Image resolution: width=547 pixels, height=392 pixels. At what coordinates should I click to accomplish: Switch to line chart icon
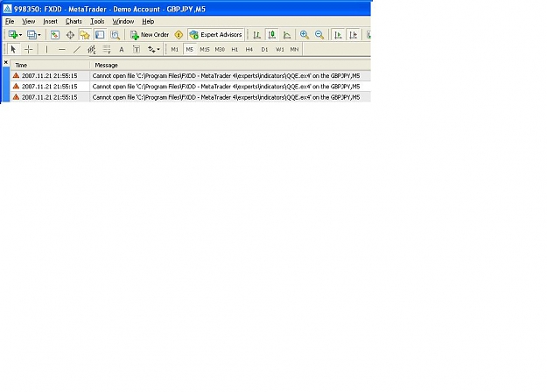tap(287, 35)
